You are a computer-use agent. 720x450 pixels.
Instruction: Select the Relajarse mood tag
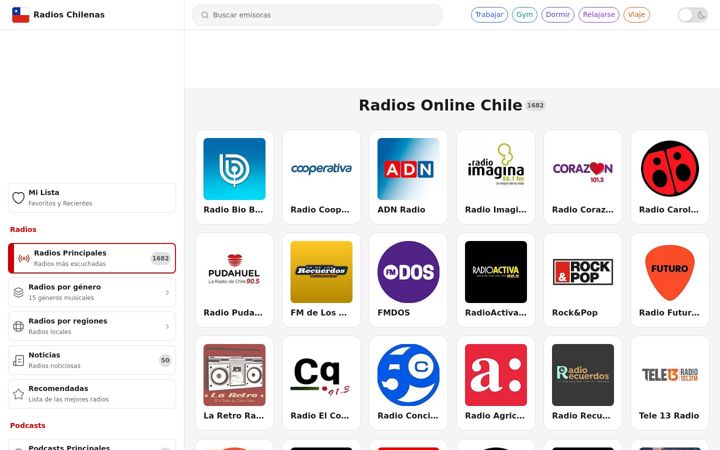[x=599, y=15]
